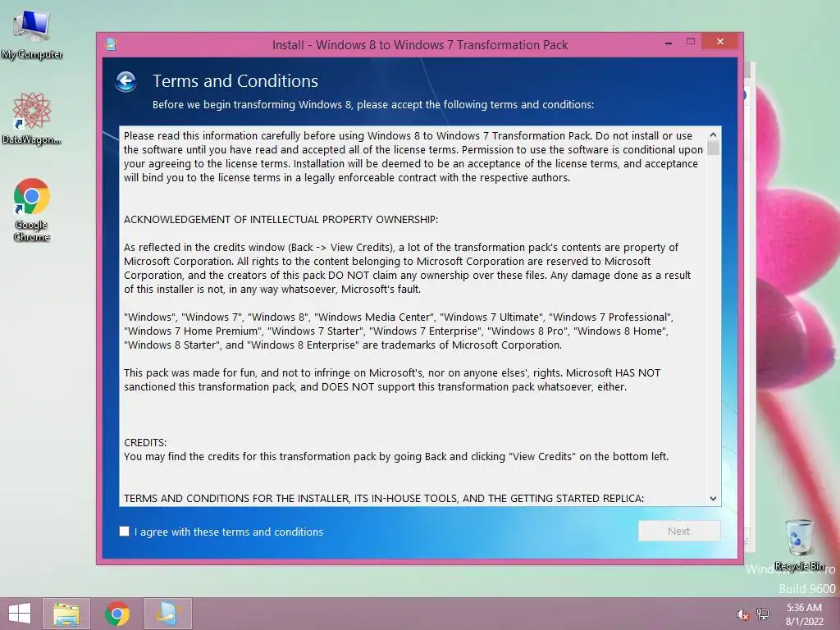This screenshot has height=630, width=840.
Task: Open the network tray icon
Action: tap(763, 614)
